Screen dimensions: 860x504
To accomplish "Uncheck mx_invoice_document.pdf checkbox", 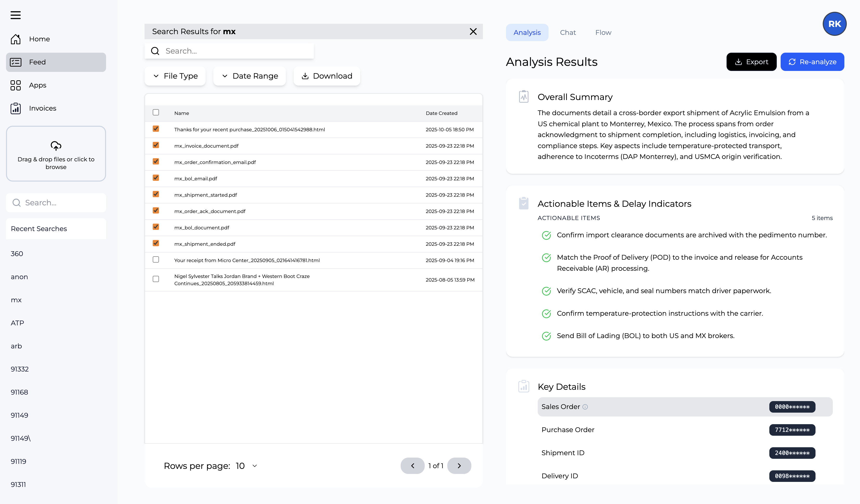I will tap(156, 145).
